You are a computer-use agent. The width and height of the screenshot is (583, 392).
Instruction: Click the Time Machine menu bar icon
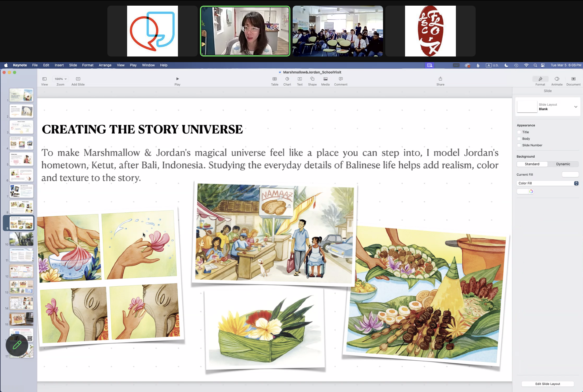tap(516, 65)
